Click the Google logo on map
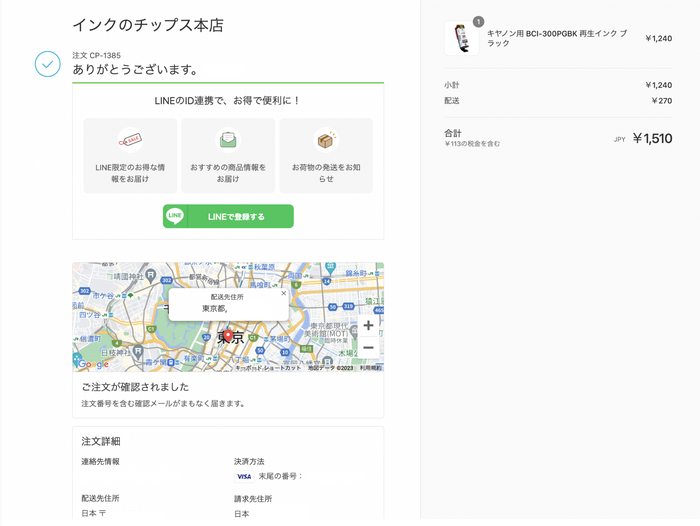The image size is (700, 526). coord(92,365)
